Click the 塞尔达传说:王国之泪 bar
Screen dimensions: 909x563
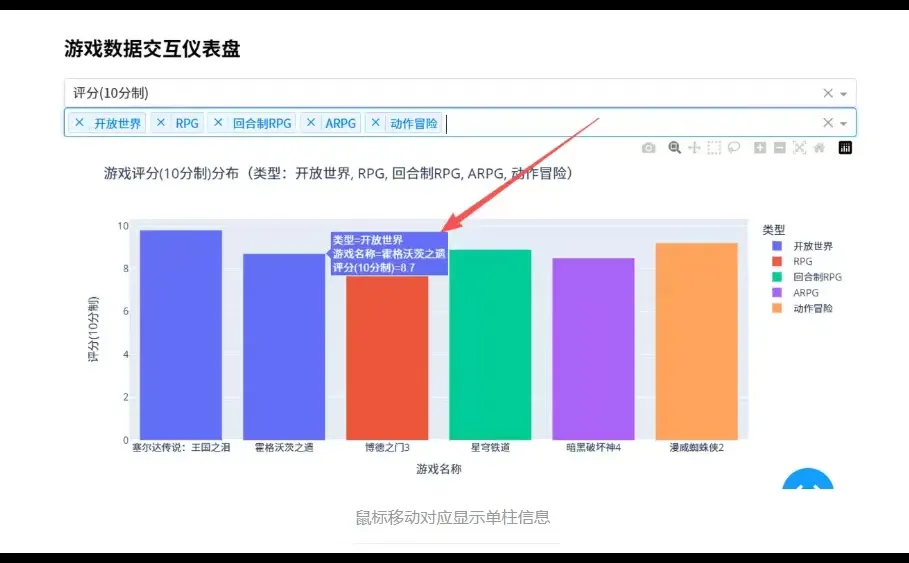point(181,335)
